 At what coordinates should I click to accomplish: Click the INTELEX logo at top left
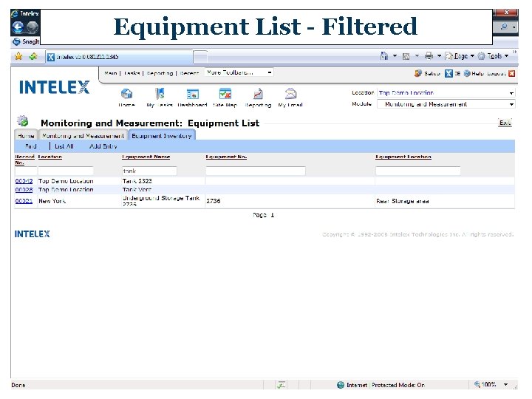54,87
